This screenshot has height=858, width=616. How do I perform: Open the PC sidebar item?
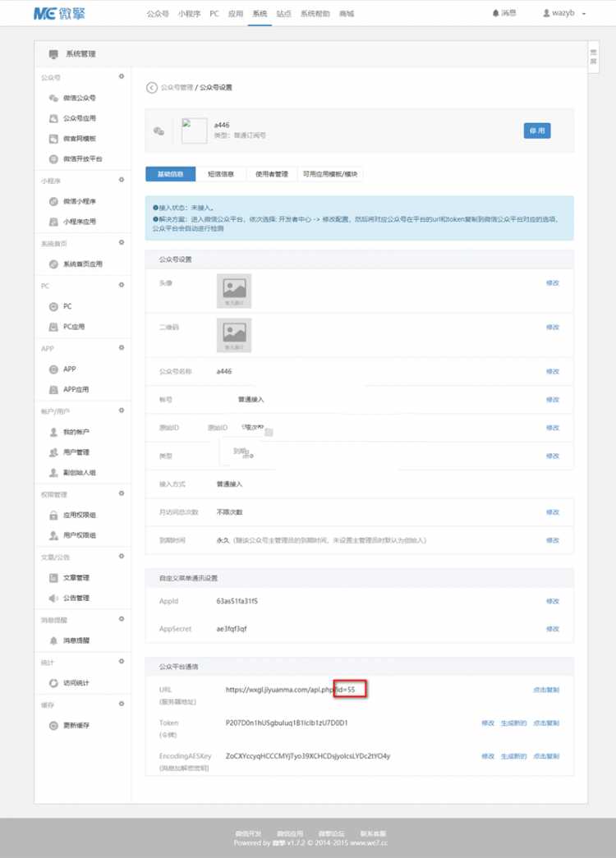pos(67,306)
